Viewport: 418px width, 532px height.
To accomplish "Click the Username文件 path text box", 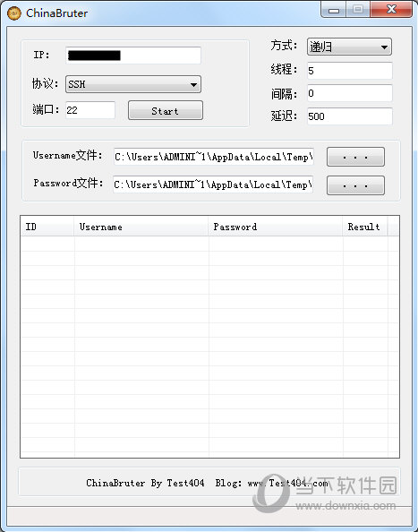I will point(214,157).
